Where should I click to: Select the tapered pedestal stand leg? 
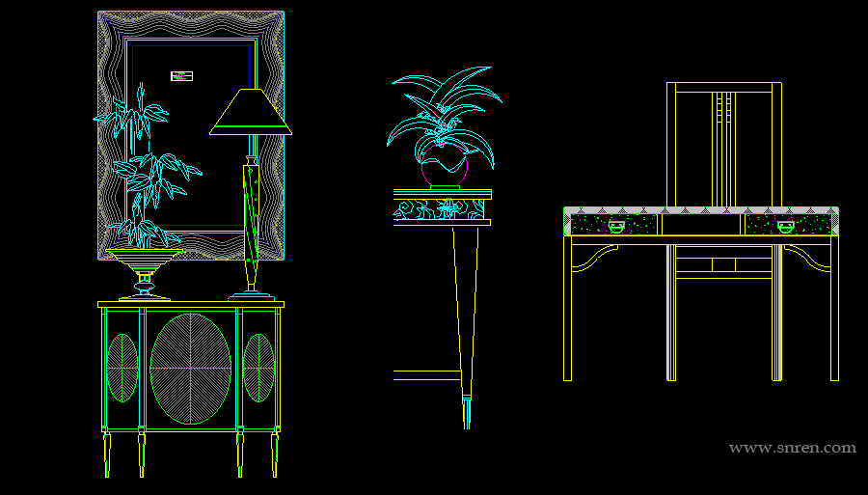point(466,328)
